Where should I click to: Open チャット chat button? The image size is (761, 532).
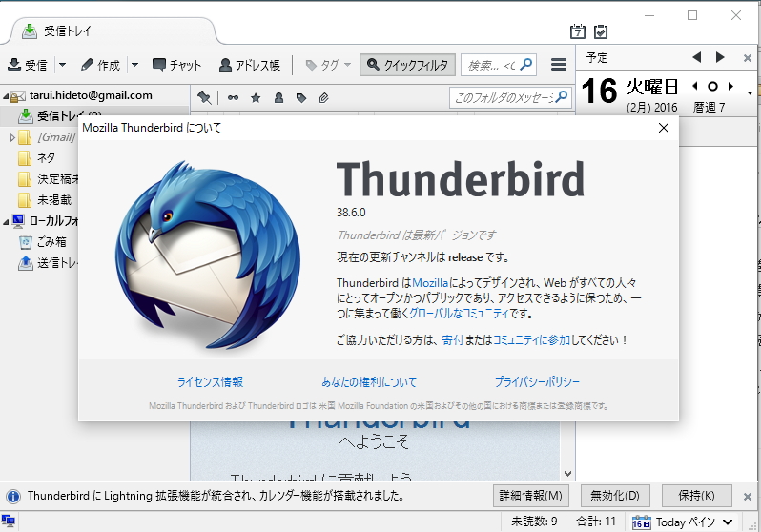click(x=176, y=65)
